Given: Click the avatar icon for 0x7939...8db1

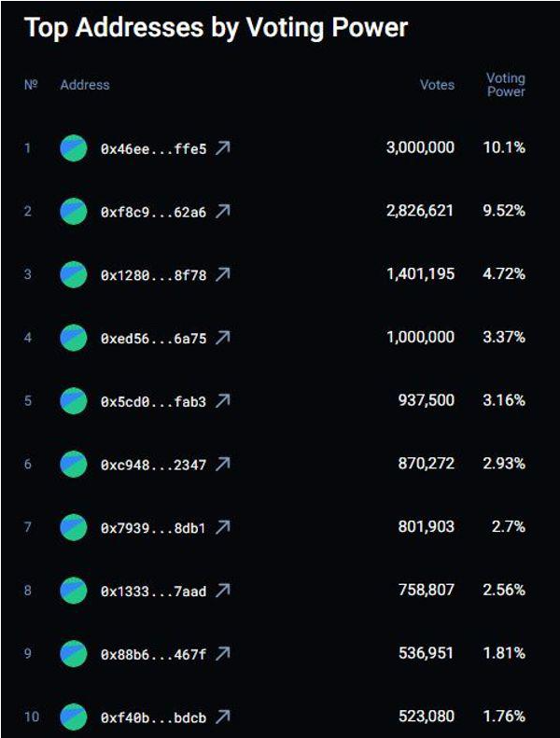Looking at the screenshot, I should coord(74,527).
